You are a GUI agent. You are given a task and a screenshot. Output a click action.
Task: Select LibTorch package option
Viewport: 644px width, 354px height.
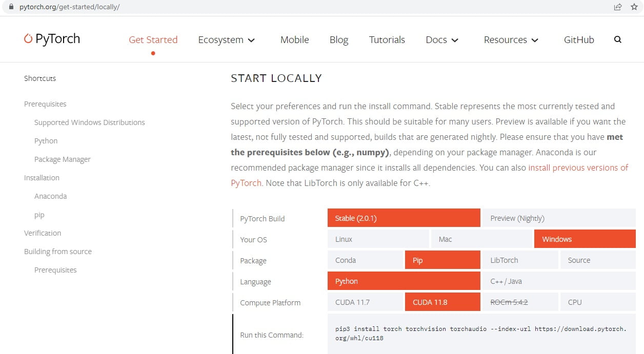tap(520, 260)
